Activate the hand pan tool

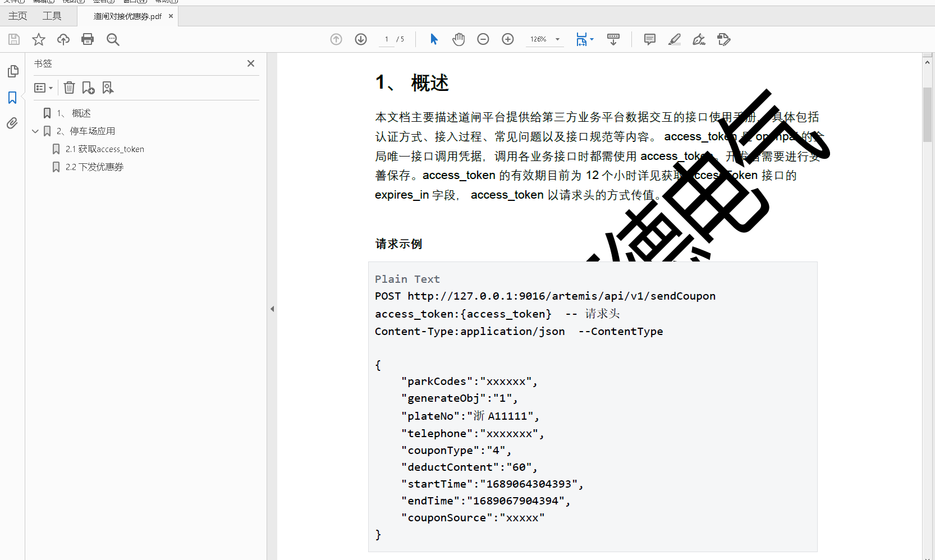coord(459,39)
